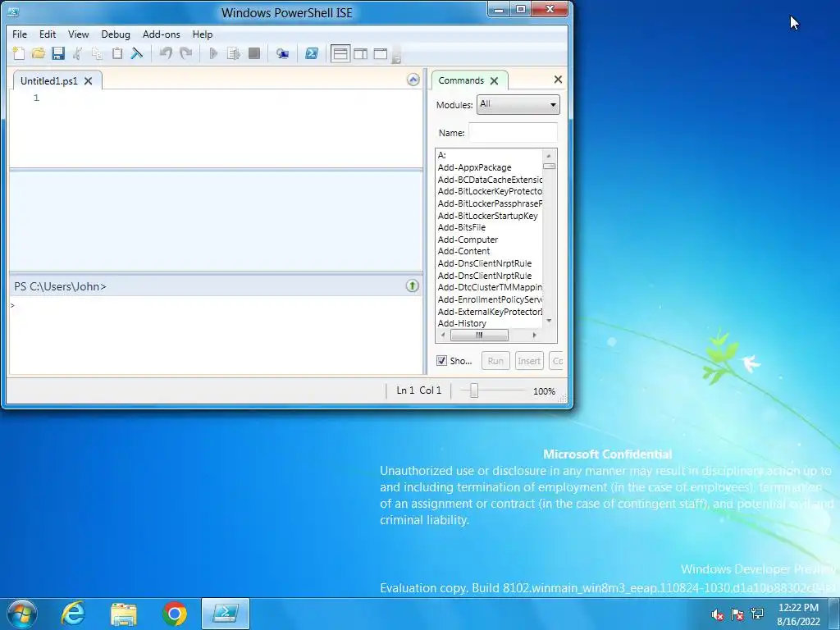
Task: Click the Stop Operation square icon
Action: point(254,53)
